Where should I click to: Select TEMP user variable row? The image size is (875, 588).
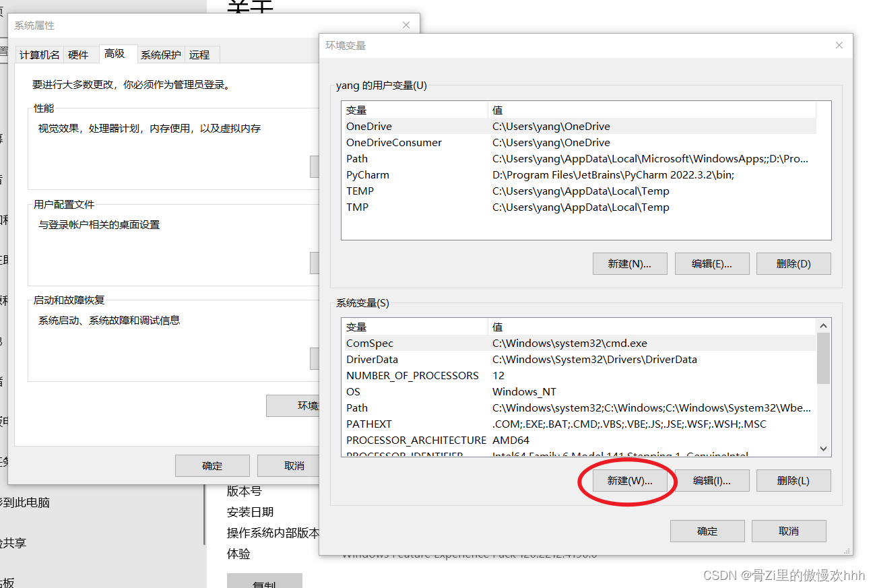[x=579, y=191]
